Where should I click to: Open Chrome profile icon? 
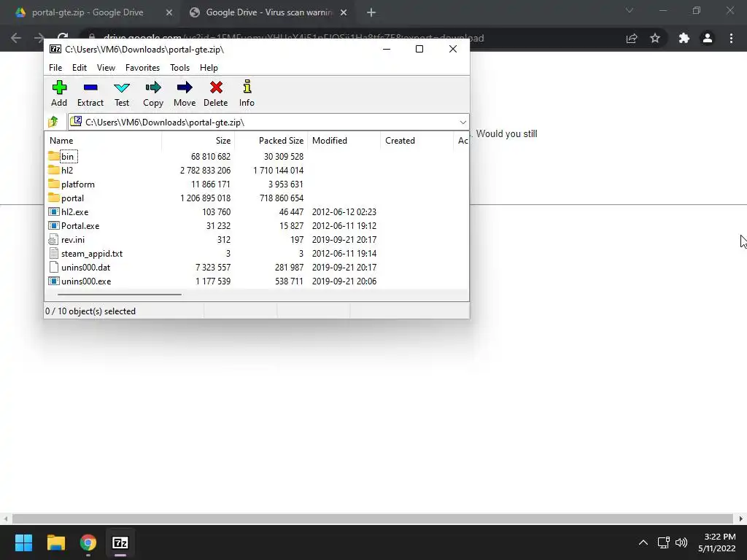[x=708, y=38]
